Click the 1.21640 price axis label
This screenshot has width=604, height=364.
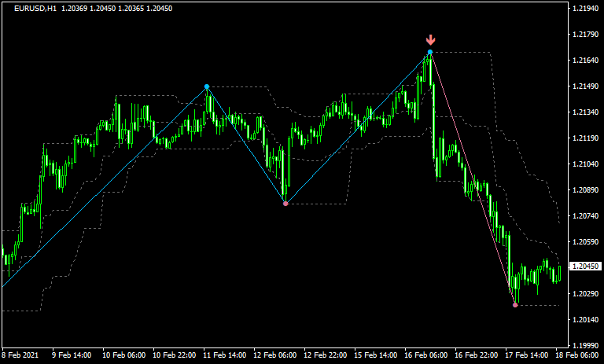pos(585,61)
